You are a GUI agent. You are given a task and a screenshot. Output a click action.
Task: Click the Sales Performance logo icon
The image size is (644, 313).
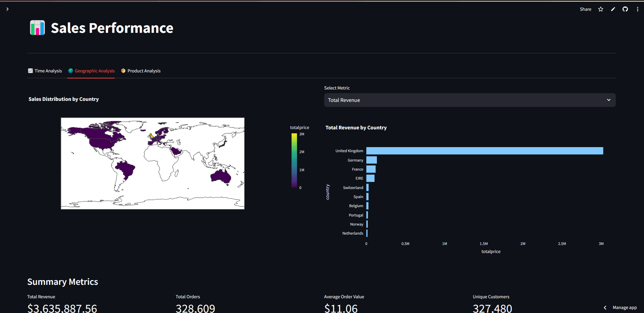click(x=37, y=27)
